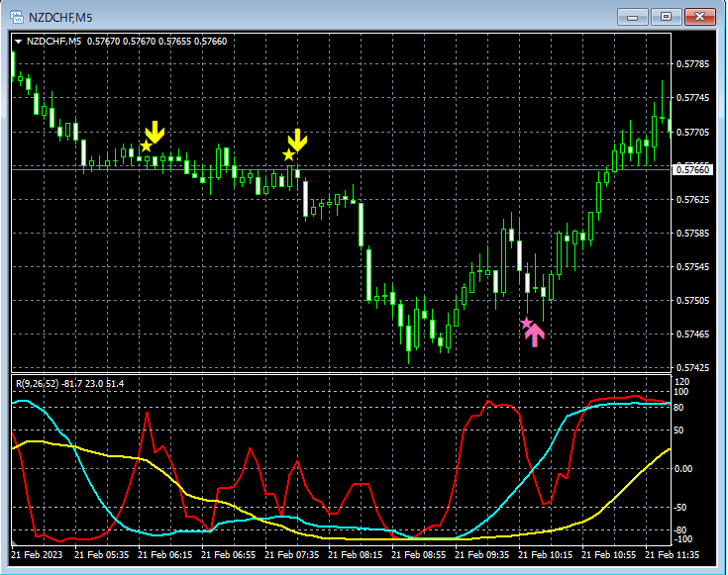The image size is (728, 575).
Task: Click the NZDCHF,M5 window title text
Action: pos(60,18)
